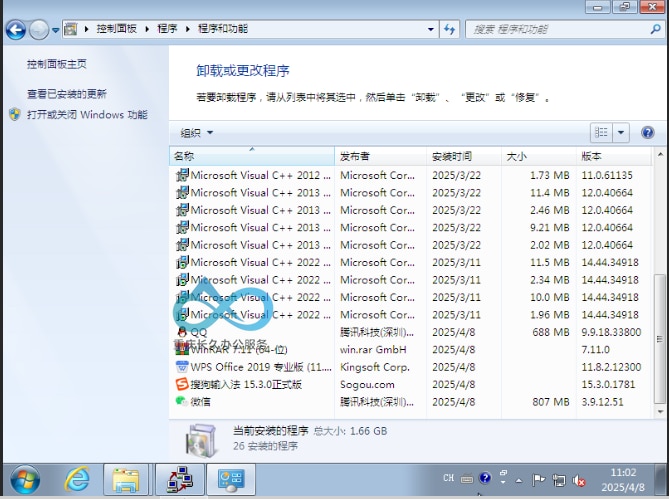669x499 pixels.
Task: Click the muted volume speaker icon
Action: click(579, 481)
